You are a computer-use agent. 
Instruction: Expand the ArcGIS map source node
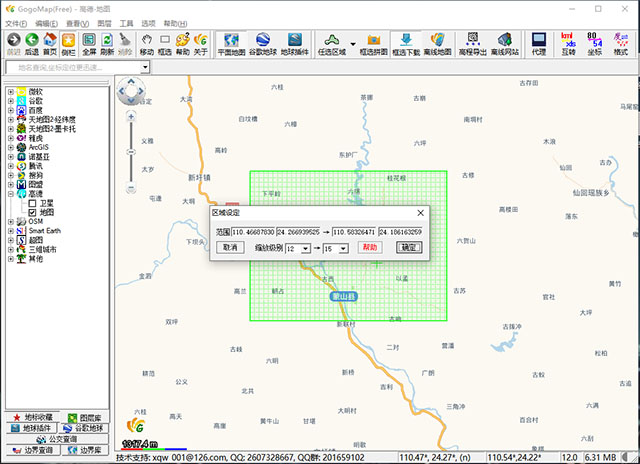click(x=10, y=147)
